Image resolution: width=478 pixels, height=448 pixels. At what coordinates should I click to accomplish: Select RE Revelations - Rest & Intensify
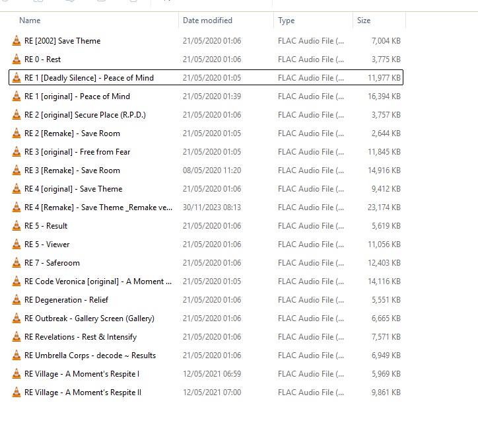pyautogui.click(x=81, y=337)
